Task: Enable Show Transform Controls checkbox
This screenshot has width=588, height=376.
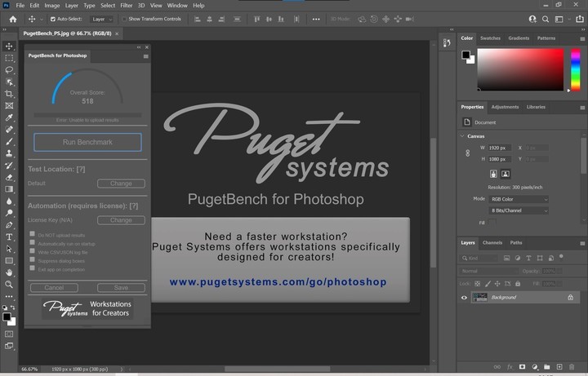Action: [x=126, y=19]
